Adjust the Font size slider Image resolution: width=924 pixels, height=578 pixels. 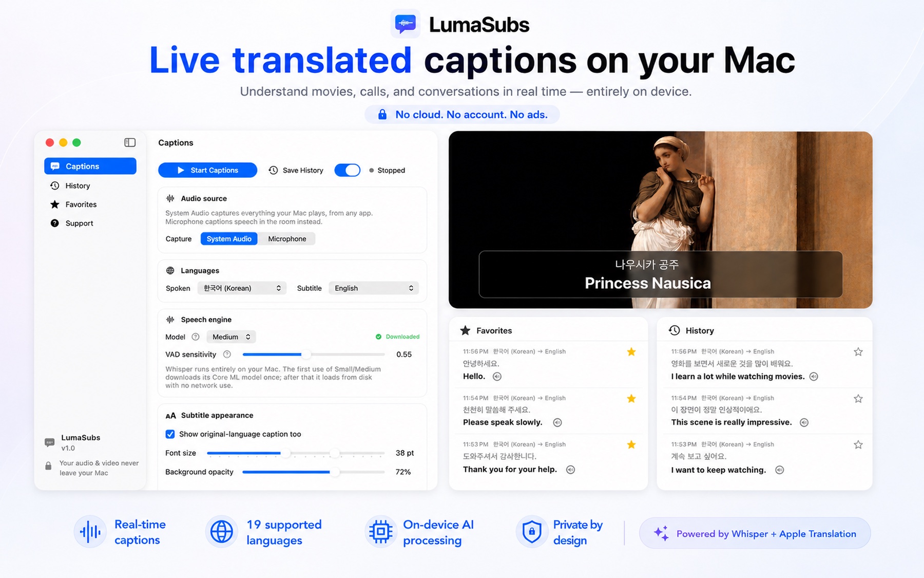pyautogui.click(x=285, y=453)
